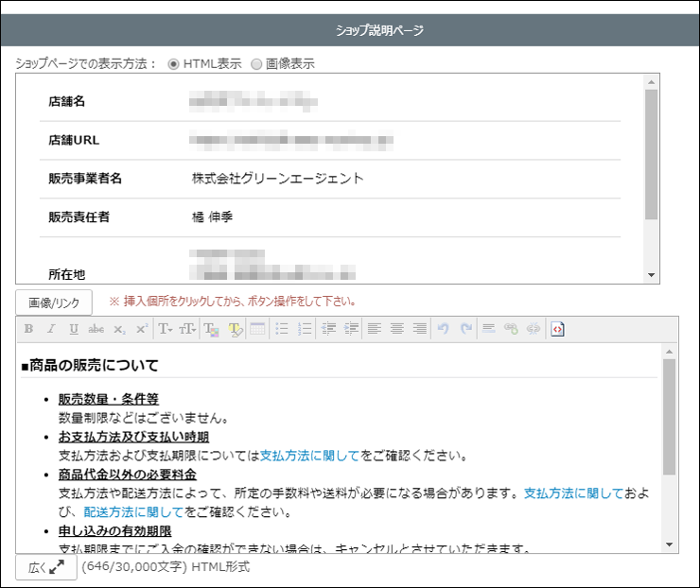This screenshot has width=700, height=588.
Task: Click the 店舗URL label
Action: (74, 140)
